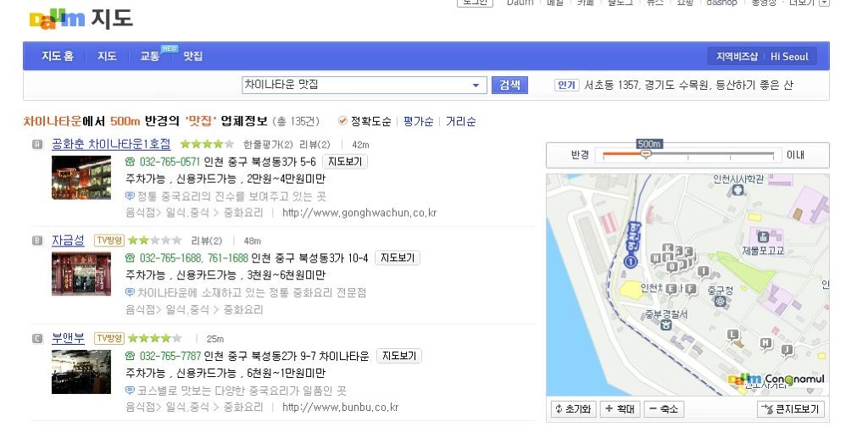This screenshot has height=427, width=868.
Task: Click the 인천시사학관 map icon
Action: (x=737, y=191)
